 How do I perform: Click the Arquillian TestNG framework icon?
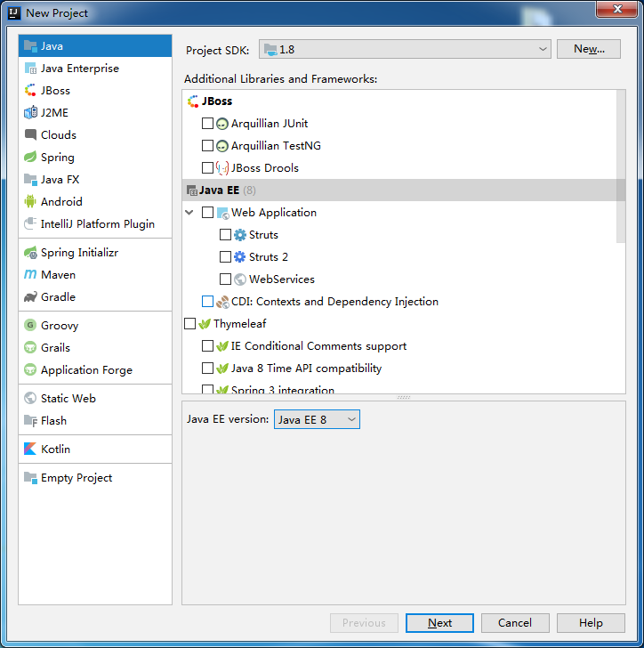[222, 146]
